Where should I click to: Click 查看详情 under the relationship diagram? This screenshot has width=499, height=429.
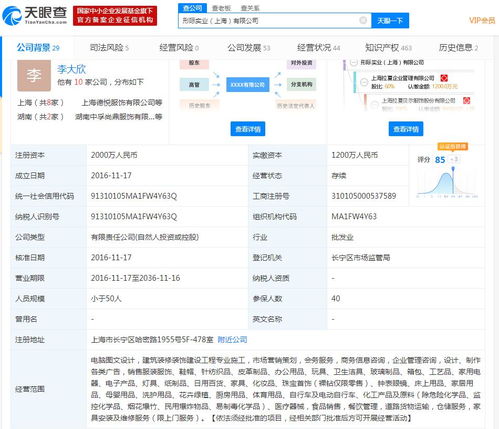pos(248,129)
